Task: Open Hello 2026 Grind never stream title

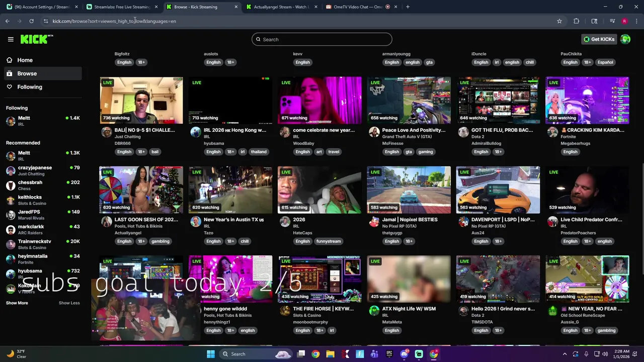Action: point(503,309)
